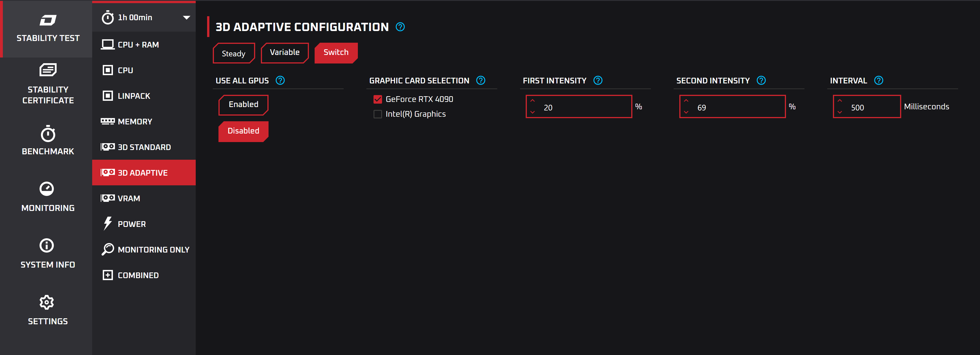Screen dimensions: 980x355
Task: Open System Info icon
Action: (x=47, y=246)
